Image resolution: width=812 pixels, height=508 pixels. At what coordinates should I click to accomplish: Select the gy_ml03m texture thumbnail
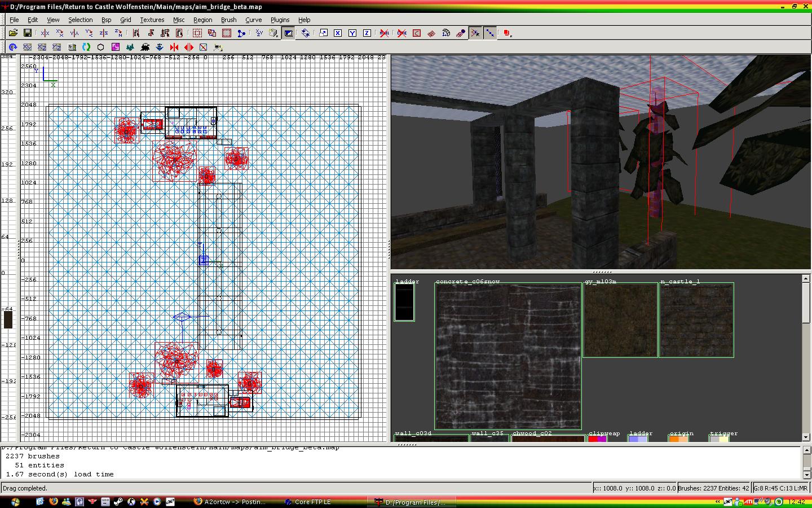pos(620,320)
